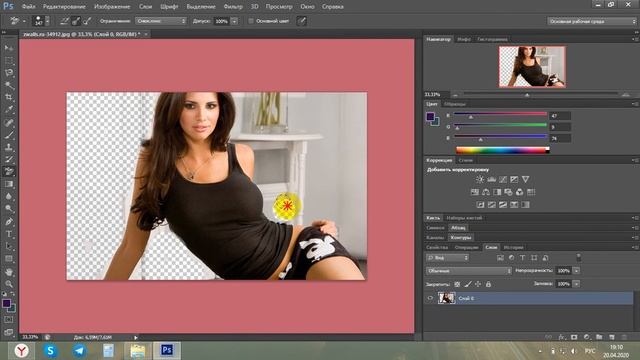Select the Dodge tool

point(9,209)
